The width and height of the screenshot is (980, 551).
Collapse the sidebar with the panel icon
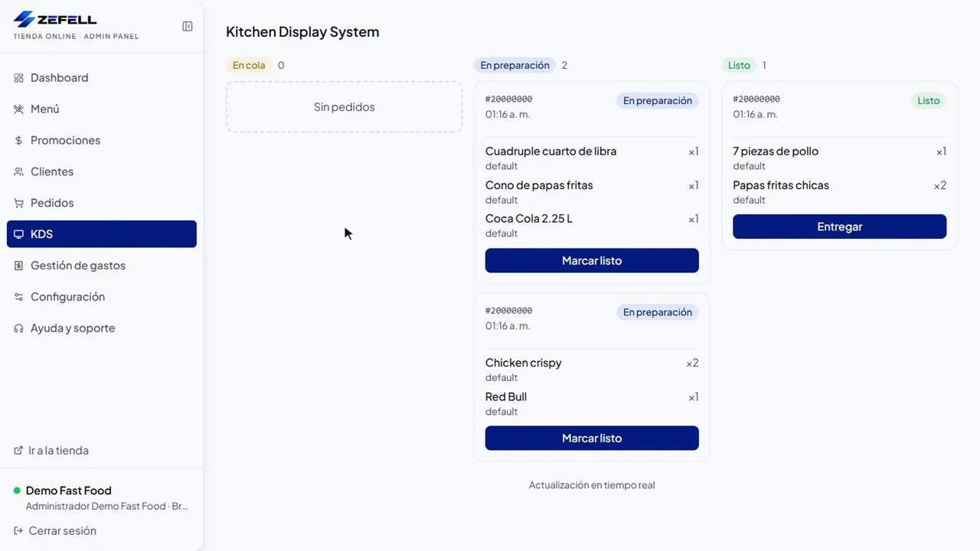[x=188, y=26]
